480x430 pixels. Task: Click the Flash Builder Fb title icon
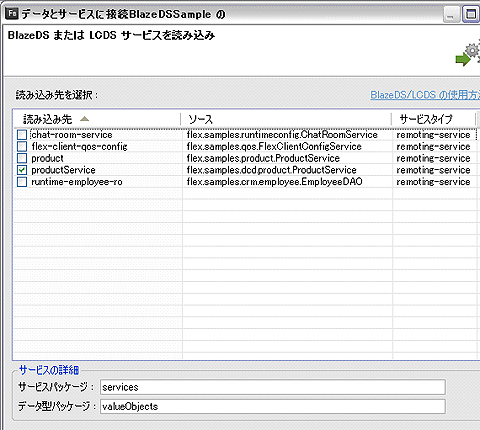pos(12,14)
